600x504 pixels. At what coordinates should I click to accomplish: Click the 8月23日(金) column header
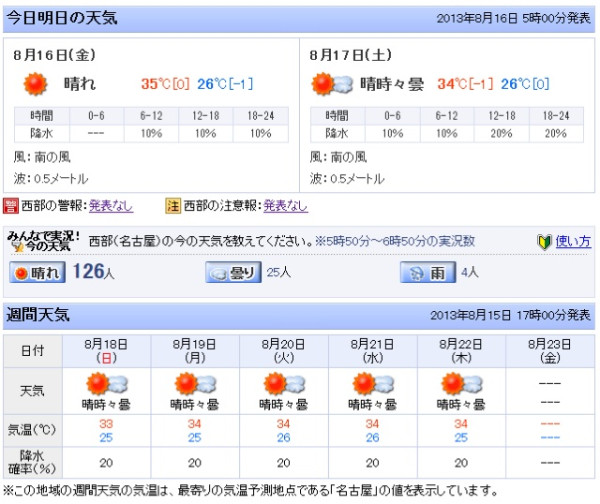tap(550, 351)
